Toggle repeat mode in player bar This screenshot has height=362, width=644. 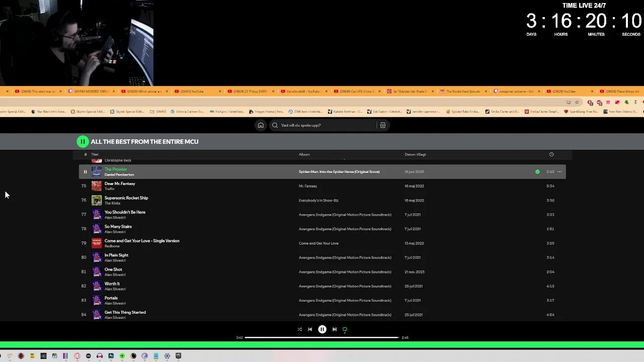[345, 329]
